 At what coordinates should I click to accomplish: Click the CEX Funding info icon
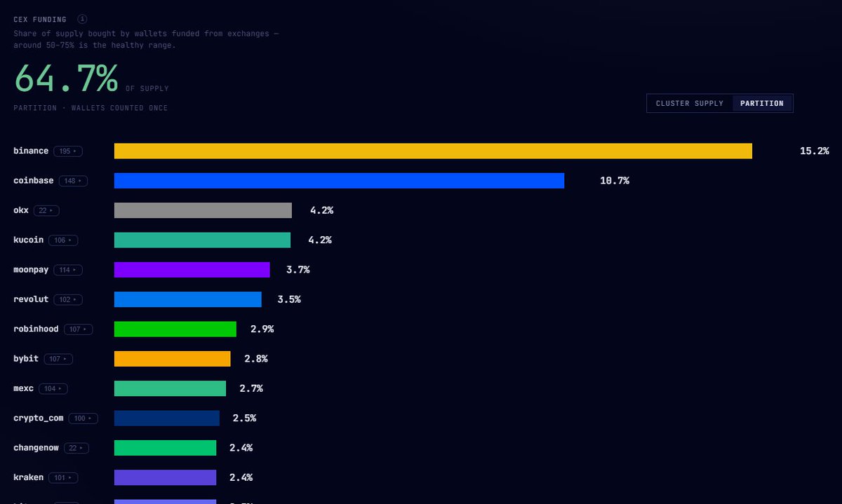pyautogui.click(x=82, y=19)
